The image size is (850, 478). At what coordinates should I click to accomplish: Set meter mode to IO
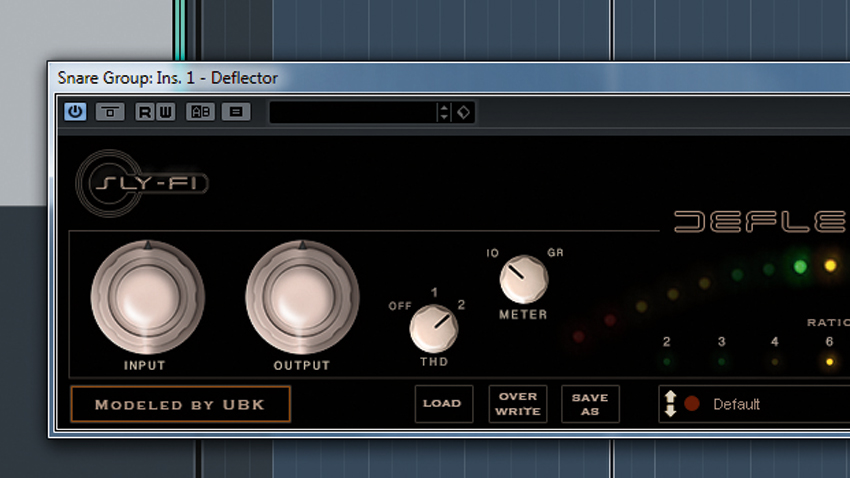coord(492,253)
